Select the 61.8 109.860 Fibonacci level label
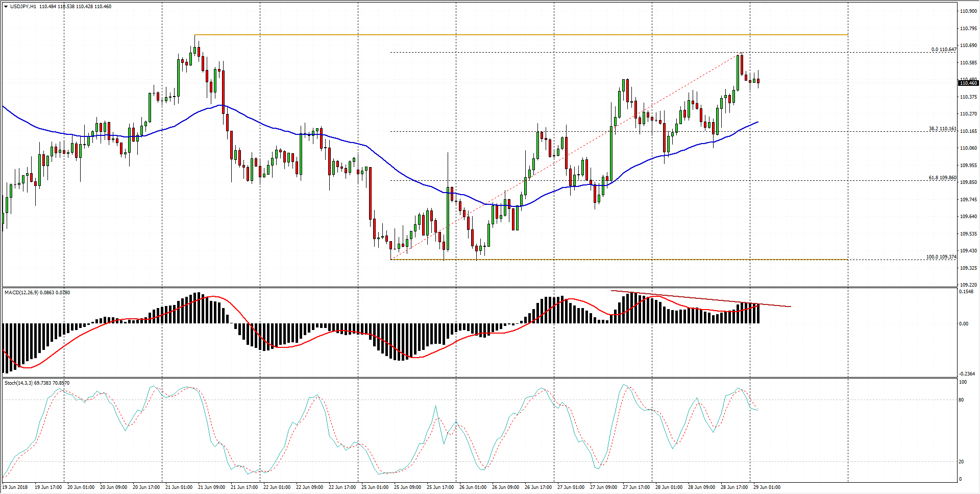 (x=942, y=178)
